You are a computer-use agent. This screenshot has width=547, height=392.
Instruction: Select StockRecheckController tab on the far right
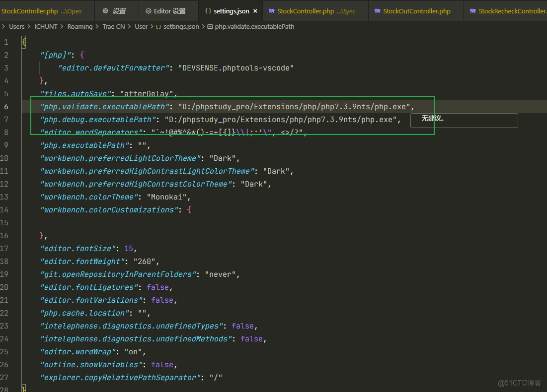tap(512, 10)
